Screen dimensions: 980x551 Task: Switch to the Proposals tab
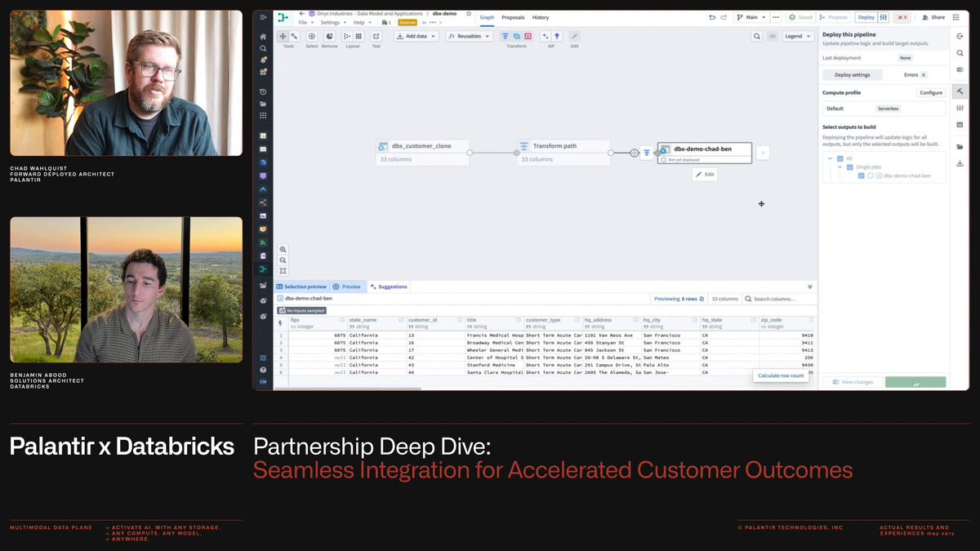513,17
